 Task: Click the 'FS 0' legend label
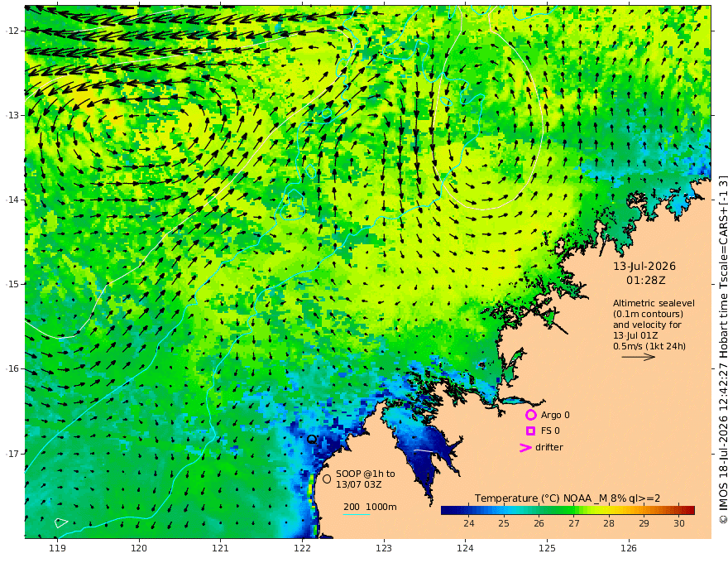[x=550, y=431]
